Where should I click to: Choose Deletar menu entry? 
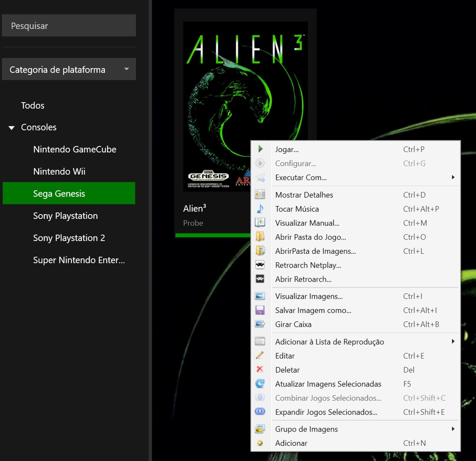(355, 370)
